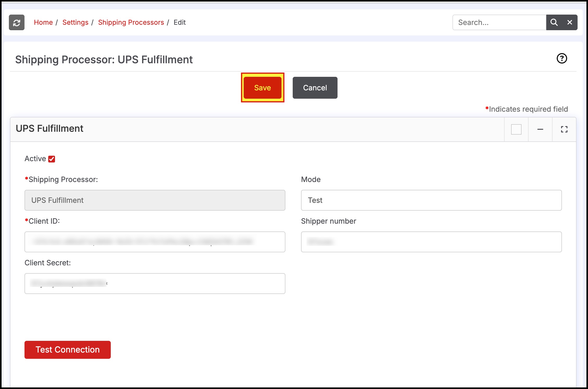Select the Shipper number field
The height and width of the screenshot is (389, 588).
431,242
